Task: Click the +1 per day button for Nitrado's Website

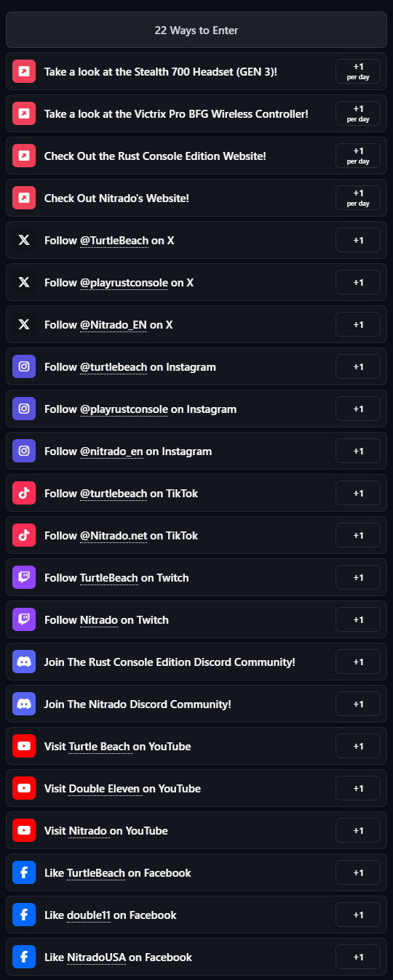Action: [x=358, y=198]
